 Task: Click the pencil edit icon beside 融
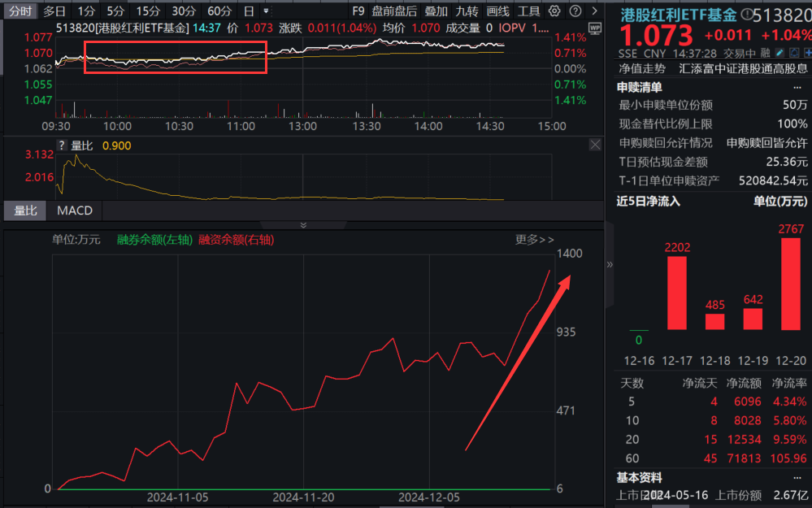(x=779, y=52)
